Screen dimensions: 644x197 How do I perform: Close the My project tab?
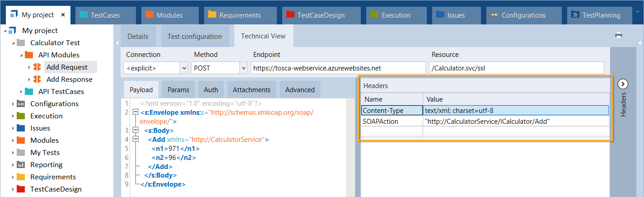pos(63,15)
